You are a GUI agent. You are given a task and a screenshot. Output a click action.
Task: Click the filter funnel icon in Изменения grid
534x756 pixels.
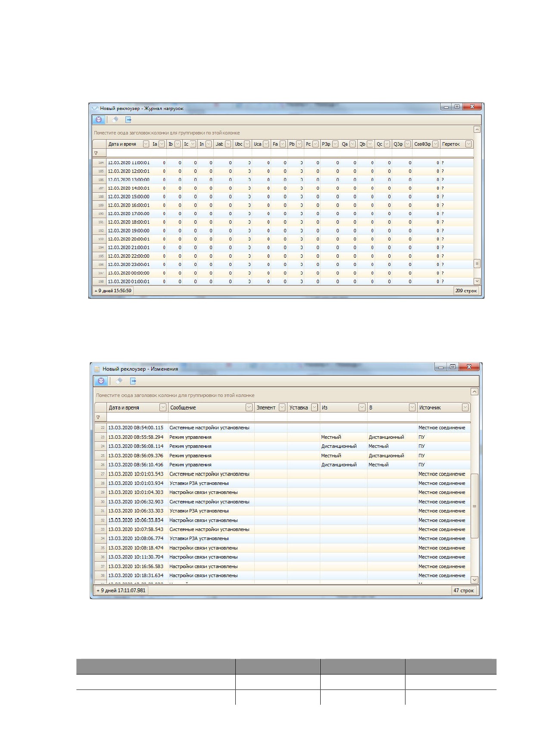coord(98,417)
